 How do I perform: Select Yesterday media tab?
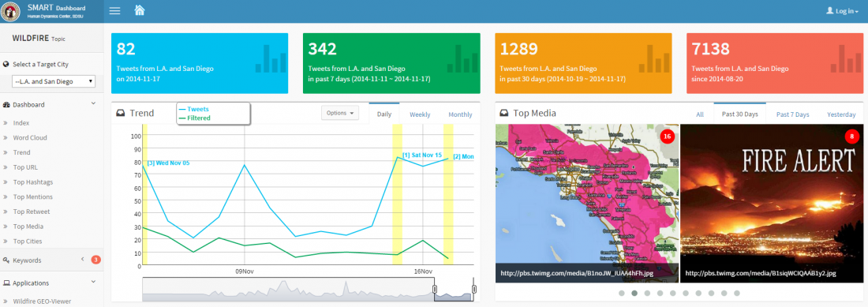click(841, 114)
